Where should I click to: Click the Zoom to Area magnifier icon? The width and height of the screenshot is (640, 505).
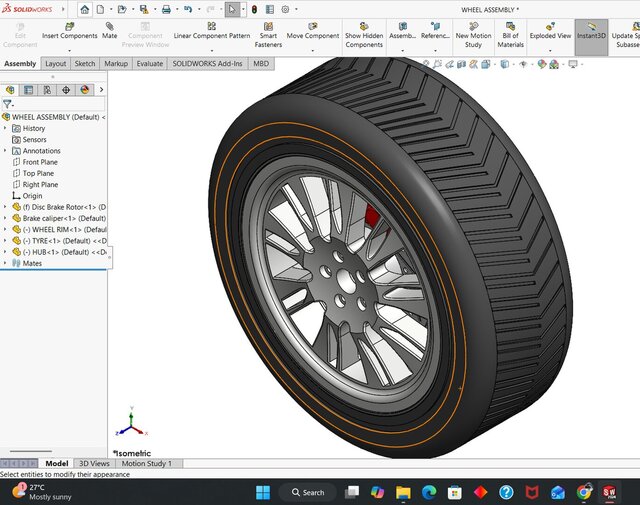coord(437,64)
